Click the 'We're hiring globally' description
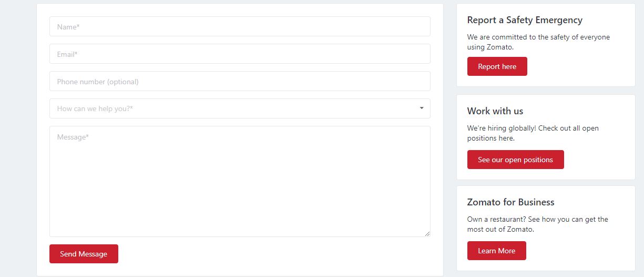Image resolution: width=644 pixels, height=277 pixels. coord(533,133)
